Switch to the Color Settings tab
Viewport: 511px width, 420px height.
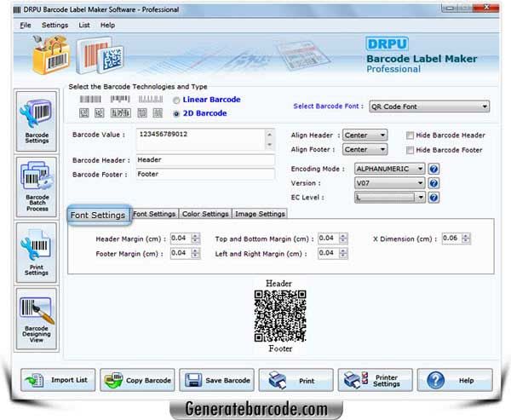[x=205, y=214]
